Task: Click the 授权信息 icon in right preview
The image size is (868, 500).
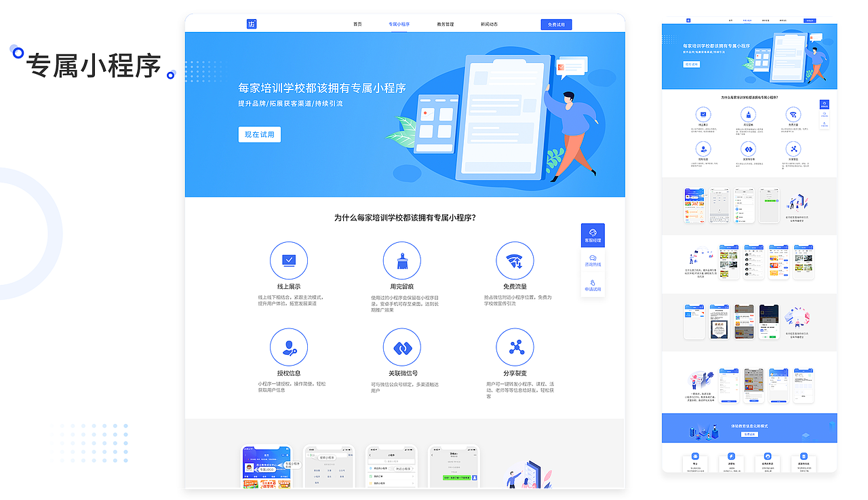Action: click(x=704, y=149)
